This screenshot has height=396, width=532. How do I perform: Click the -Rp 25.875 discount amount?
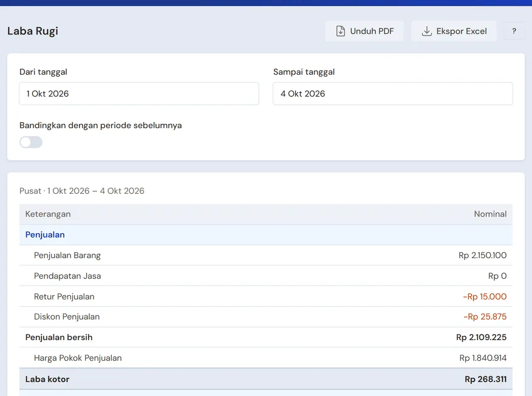[x=485, y=316]
